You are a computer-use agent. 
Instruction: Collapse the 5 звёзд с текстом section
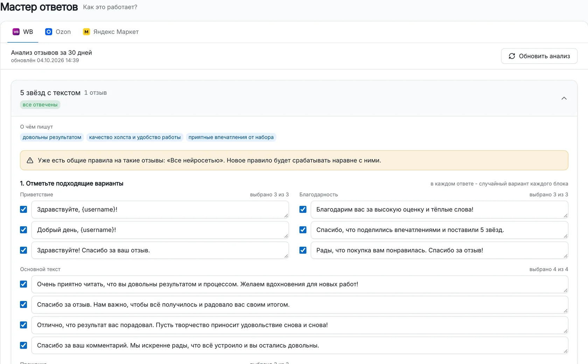564,98
